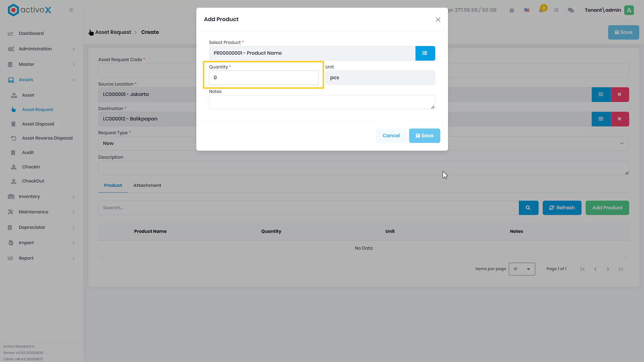Open Items per page dropdown
The width and height of the screenshot is (644, 362).
click(522, 269)
